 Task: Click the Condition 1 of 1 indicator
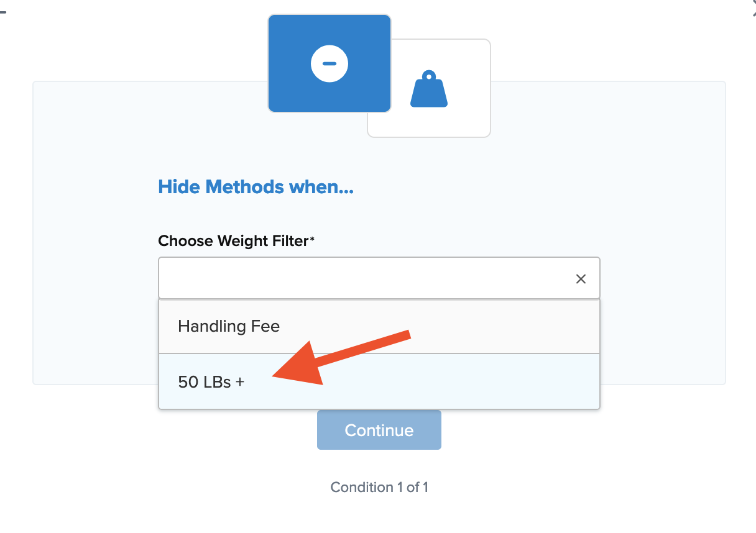click(379, 487)
